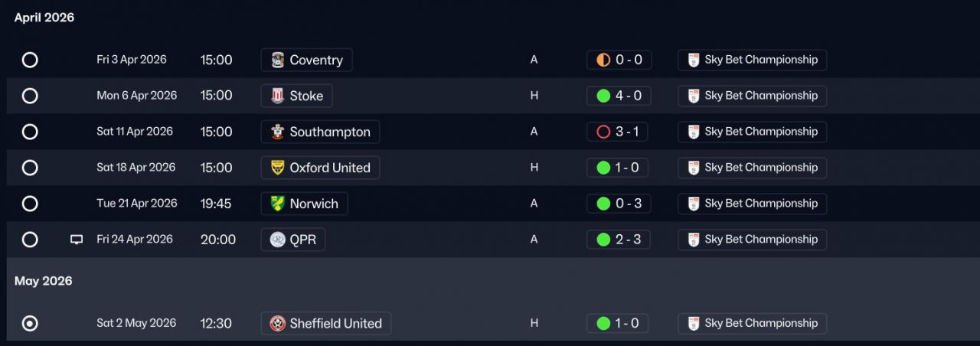Click the Norwich club crest icon

277,204
